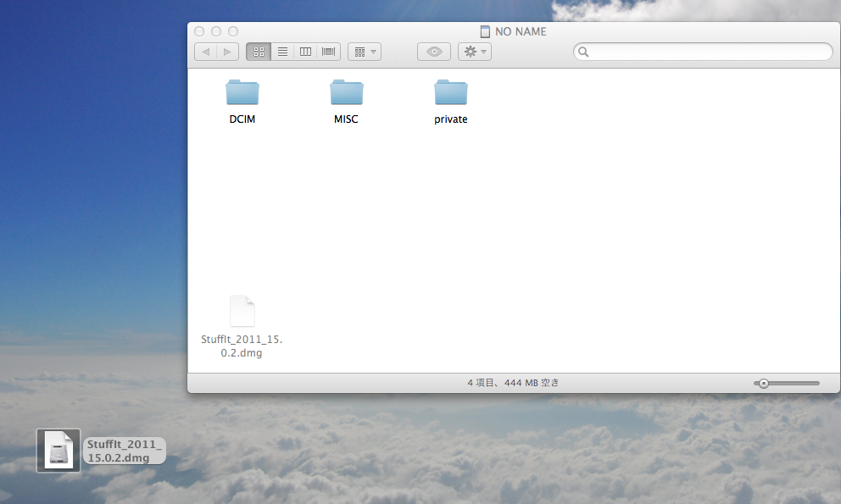This screenshot has height=504, width=841.
Task: Click StuffIt_2011_15.0.2.dmg name in window
Action: point(242,346)
